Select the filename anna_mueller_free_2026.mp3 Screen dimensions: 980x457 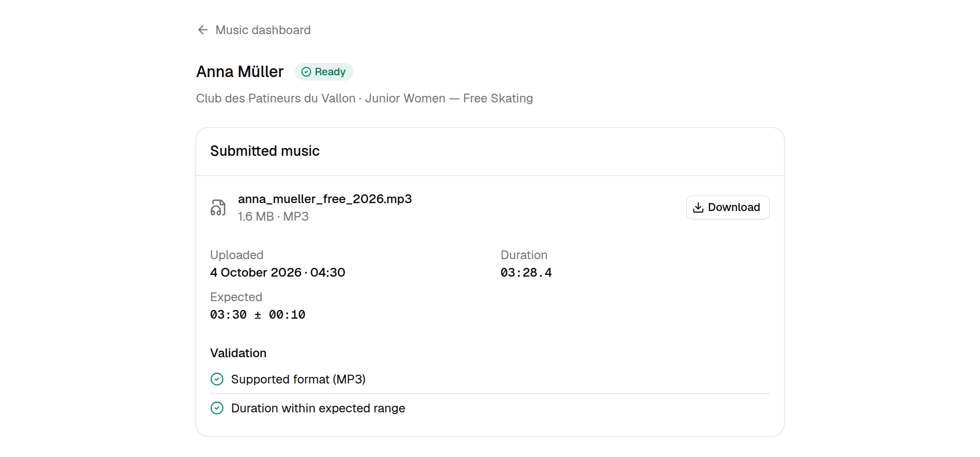click(325, 199)
